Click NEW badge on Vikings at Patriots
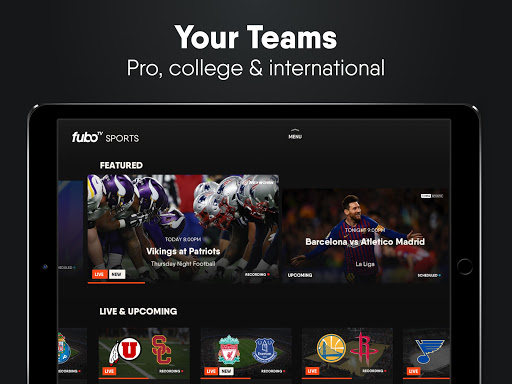The height and width of the screenshot is (384, 512). tap(117, 274)
